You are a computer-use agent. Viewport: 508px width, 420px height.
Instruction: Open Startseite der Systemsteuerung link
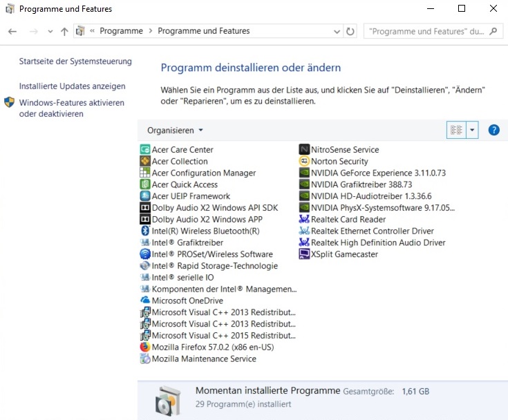(75, 61)
